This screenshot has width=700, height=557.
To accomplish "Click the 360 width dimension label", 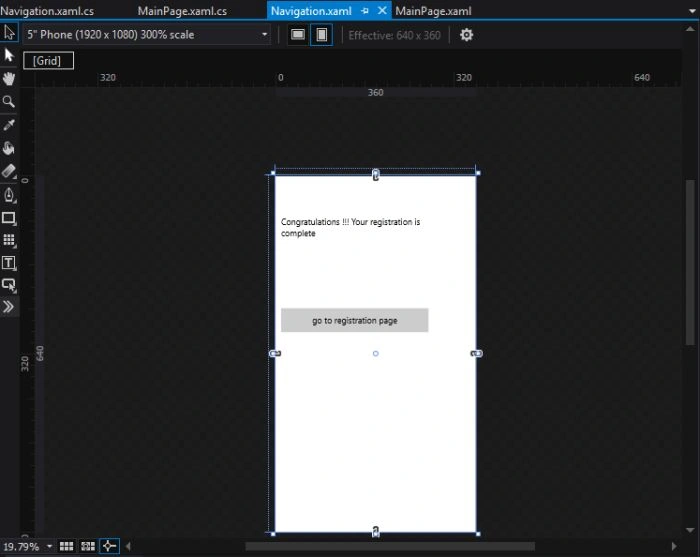I will point(375,92).
